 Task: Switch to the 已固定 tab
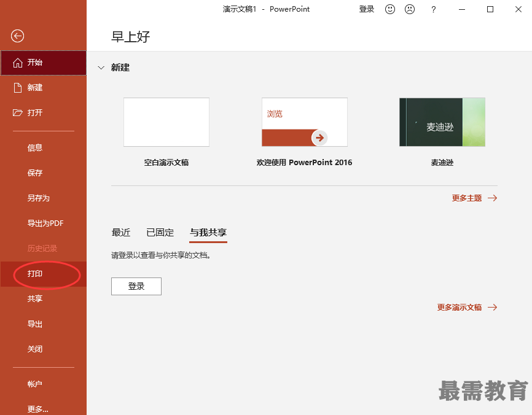160,233
